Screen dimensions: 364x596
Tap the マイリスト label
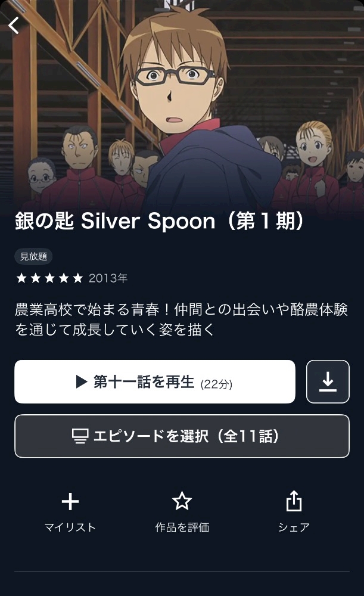(x=70, y=527)
